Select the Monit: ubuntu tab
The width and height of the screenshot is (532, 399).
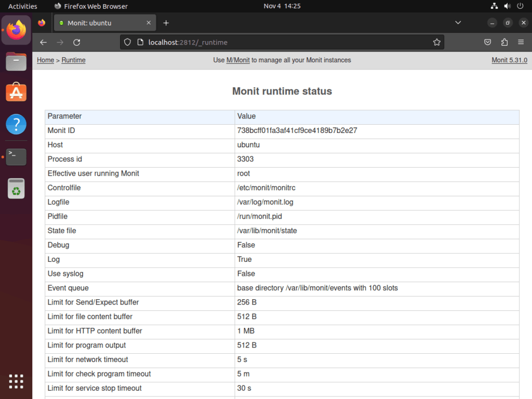100,22
